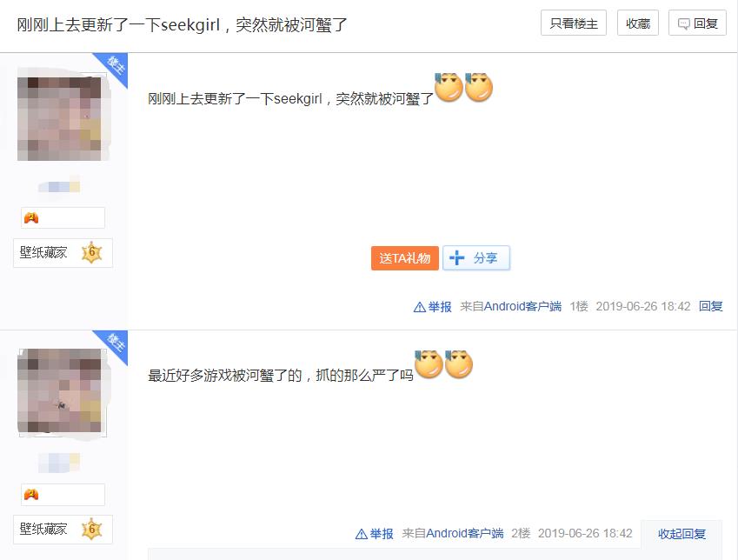The height and width of the screenshot is (560, 738).
Task: Open second post author's avatar
Action: (x=59, y=390)
